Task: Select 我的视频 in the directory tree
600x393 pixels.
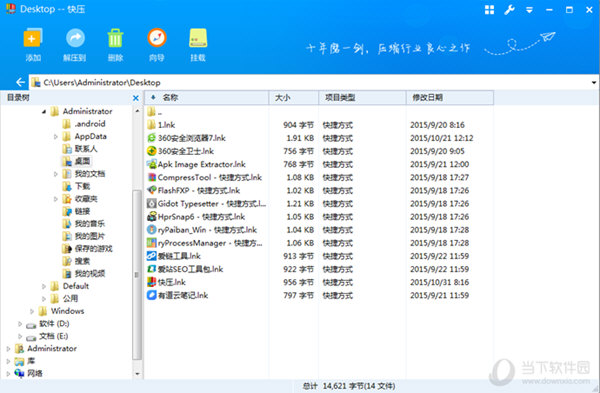Action: 90,274
